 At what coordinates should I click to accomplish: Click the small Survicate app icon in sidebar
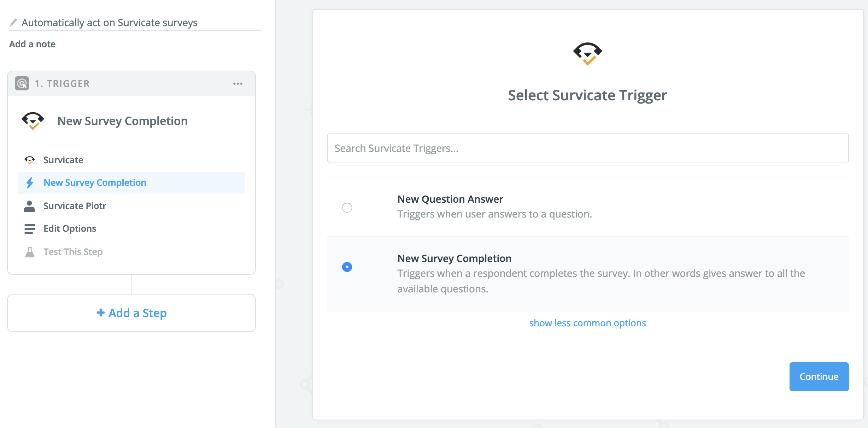(x=30, y=160)
